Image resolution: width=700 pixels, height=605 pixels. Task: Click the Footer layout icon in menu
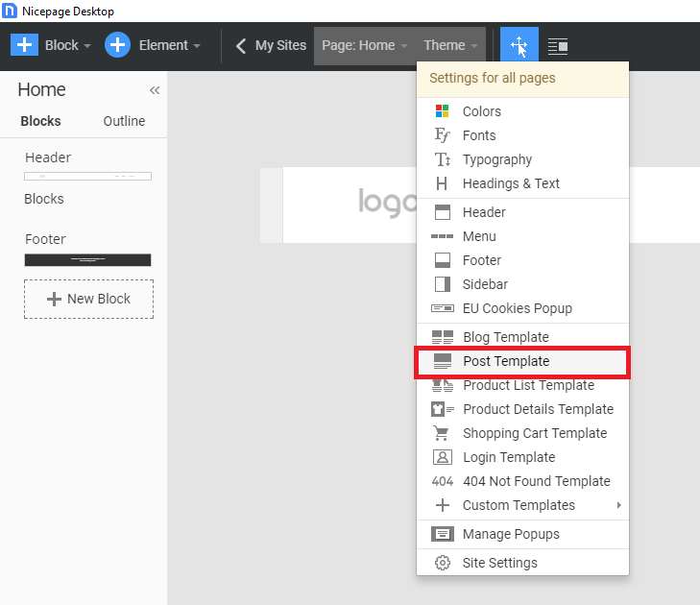point(443,260)
